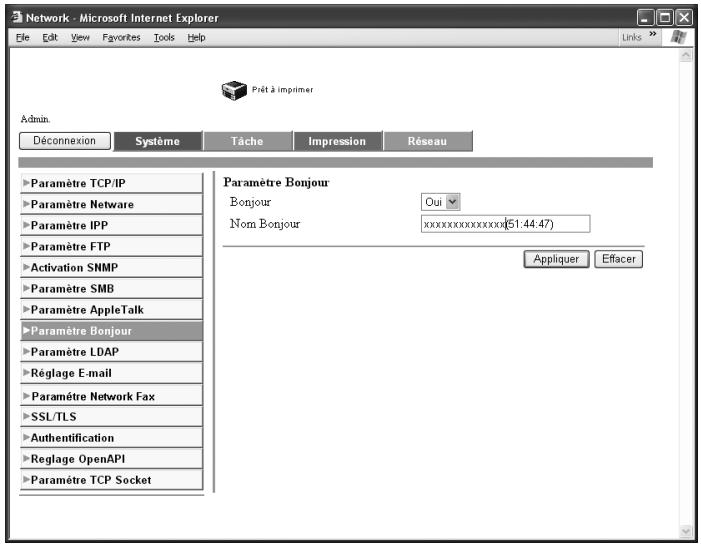Click the Links toolbar label
701x545 pixels.
(632, 38)
